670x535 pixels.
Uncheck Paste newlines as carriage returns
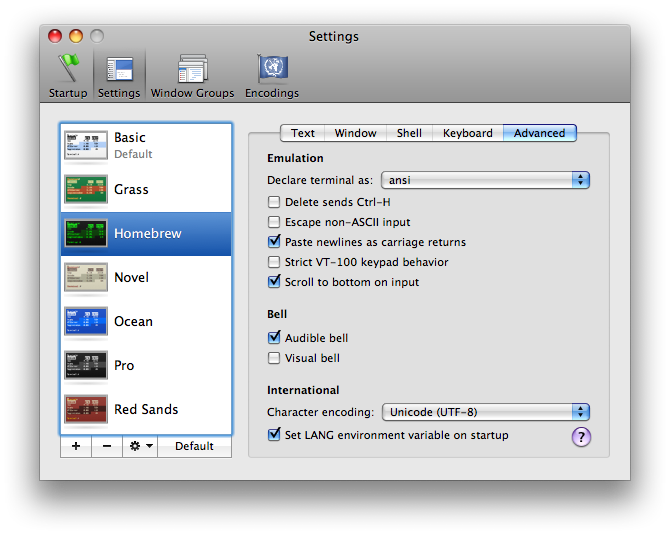tap(274, 241)
